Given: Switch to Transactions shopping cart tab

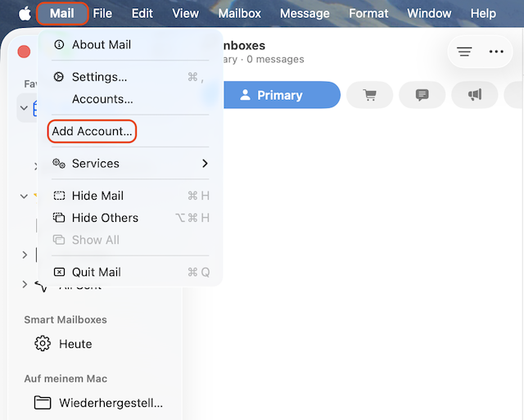Looking at the screenshot, I should 369,95.
